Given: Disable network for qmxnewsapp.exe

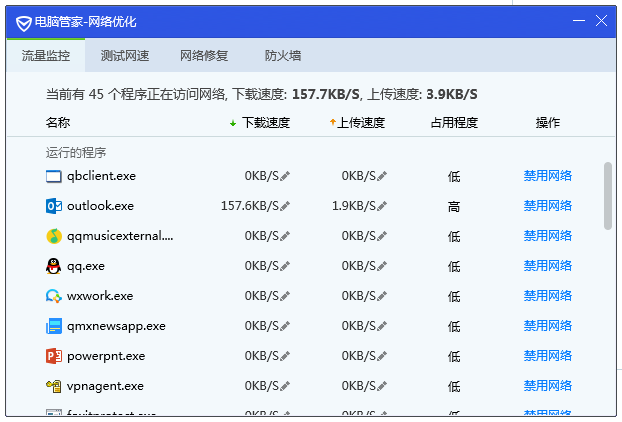Looking at the screenshot, I should [x=548, y=326].
